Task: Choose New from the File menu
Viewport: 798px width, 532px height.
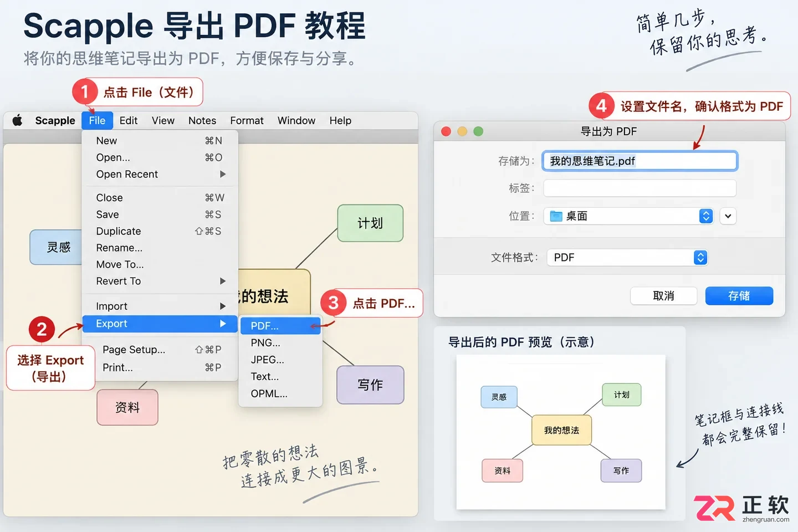Action: coord(160,141)
